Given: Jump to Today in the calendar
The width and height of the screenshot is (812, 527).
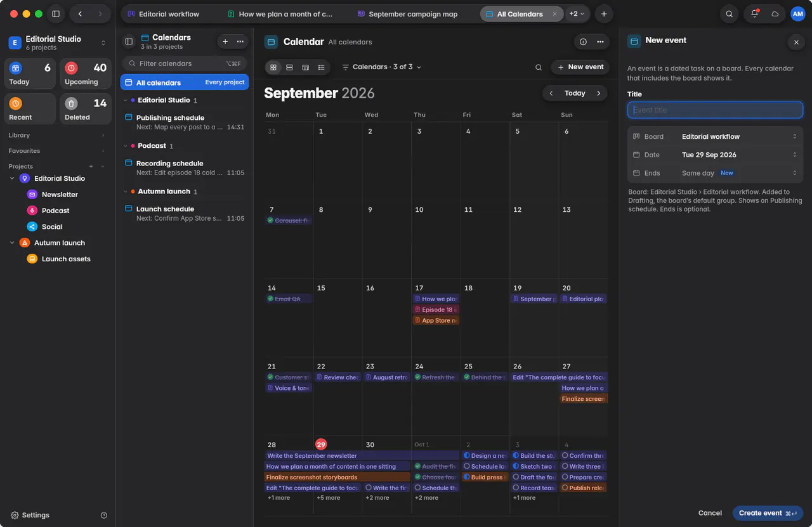Looking at the screenshot, I should [575, 93].
